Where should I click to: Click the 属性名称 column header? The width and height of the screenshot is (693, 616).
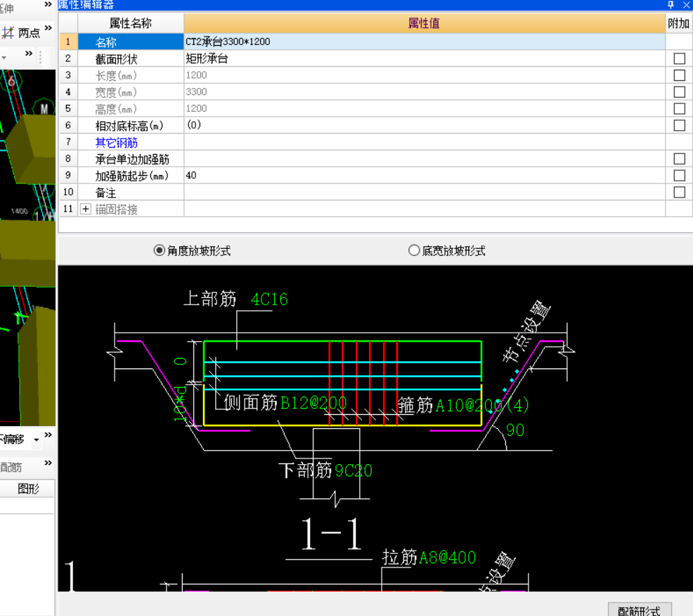[131, 23]
